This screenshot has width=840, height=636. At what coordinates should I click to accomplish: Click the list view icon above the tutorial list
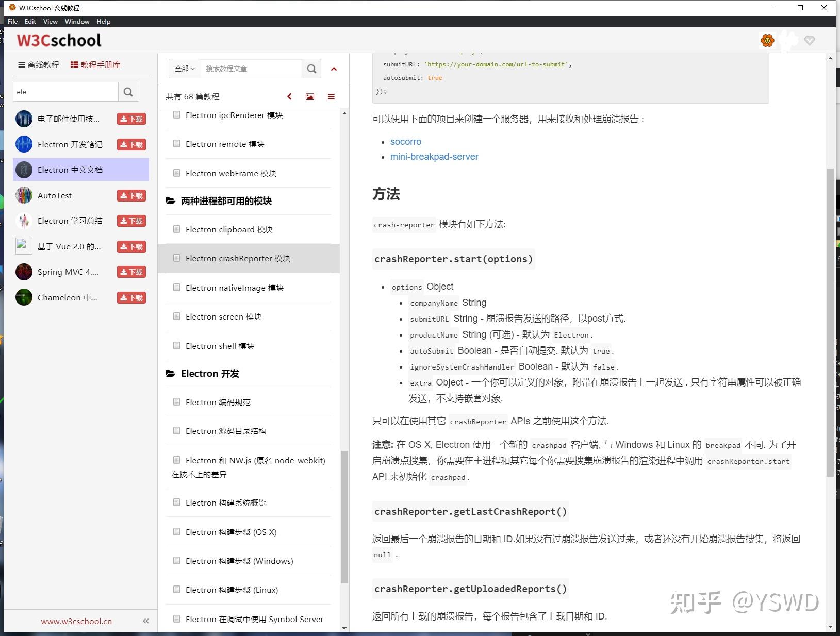coord(332,96)
